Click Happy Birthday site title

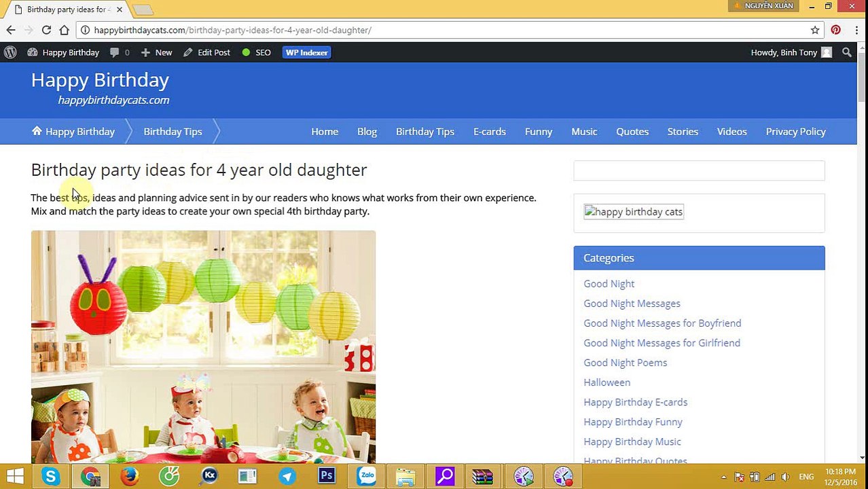tap(100, 80)
